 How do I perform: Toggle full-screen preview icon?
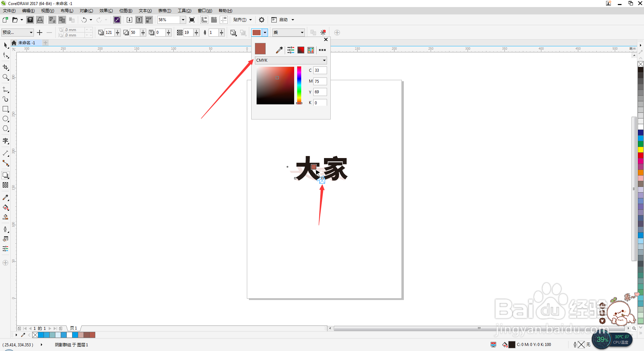tap(192, 20)
